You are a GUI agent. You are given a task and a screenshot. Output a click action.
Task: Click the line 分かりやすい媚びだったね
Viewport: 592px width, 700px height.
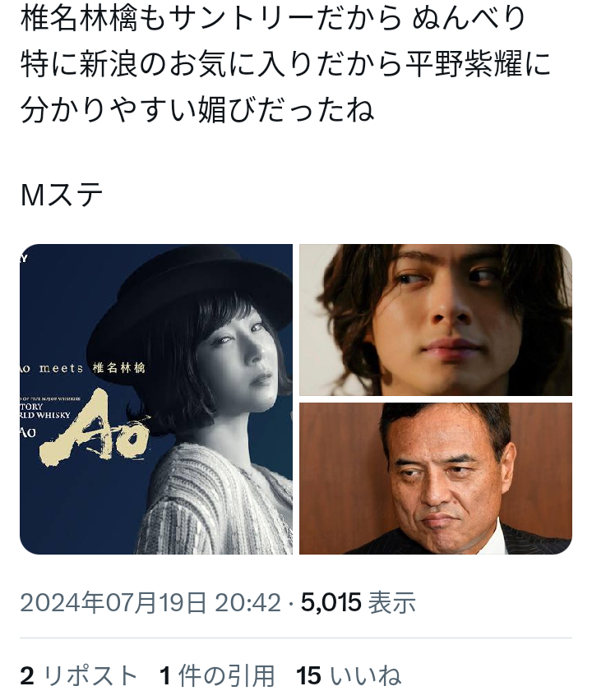click(197, 109)
